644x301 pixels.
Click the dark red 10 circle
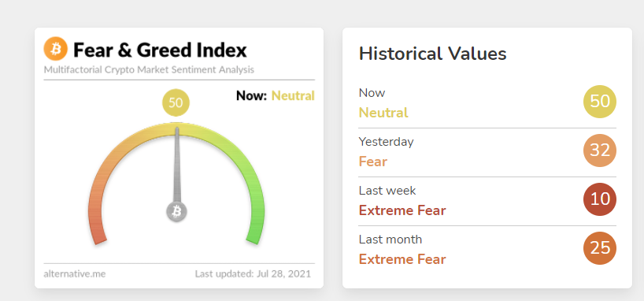(600, 199)
